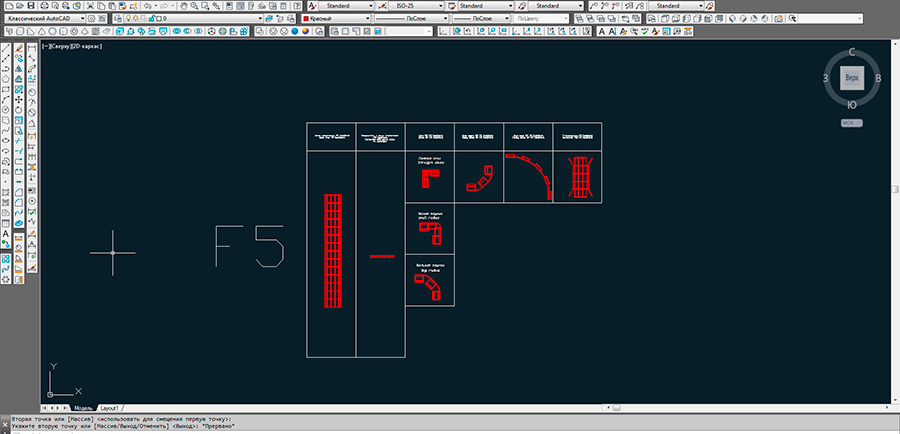The image size is (900, 434).
Task: Select the Mirror tool in the Modify toolbar
Action: (19, 68)
